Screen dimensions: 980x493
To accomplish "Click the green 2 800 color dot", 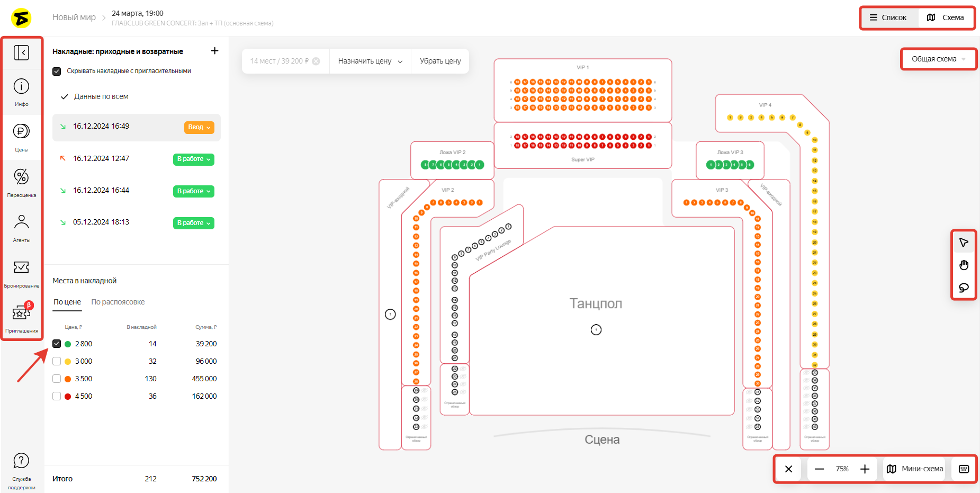I will point(68,344).
